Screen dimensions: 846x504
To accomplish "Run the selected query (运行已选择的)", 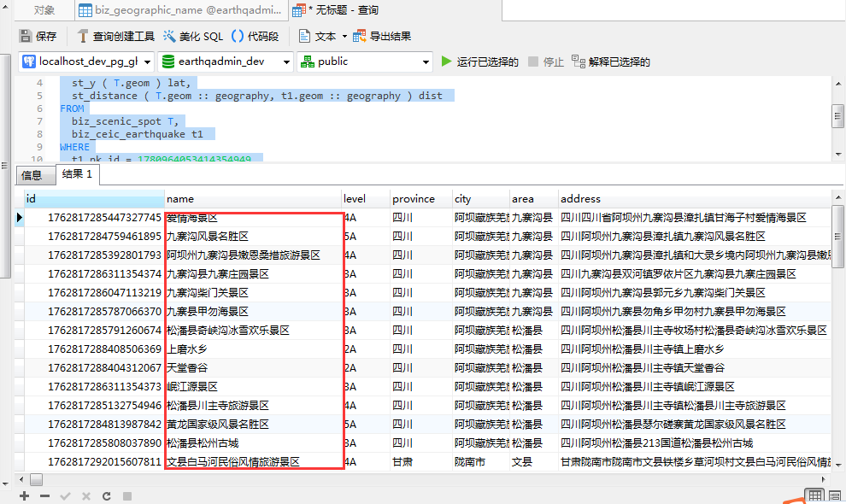I will (x=479, y=62).
